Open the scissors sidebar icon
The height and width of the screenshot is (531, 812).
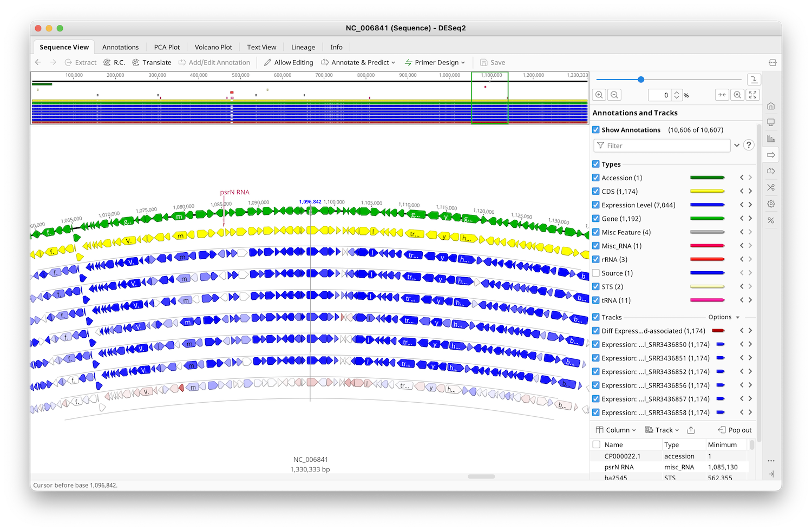click(x=771, y=187)
